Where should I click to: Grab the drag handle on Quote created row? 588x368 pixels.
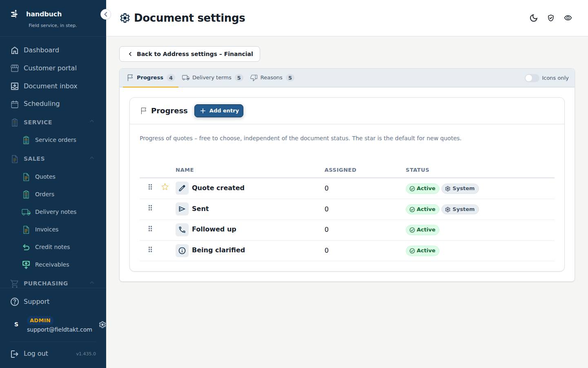coord(150,187)
